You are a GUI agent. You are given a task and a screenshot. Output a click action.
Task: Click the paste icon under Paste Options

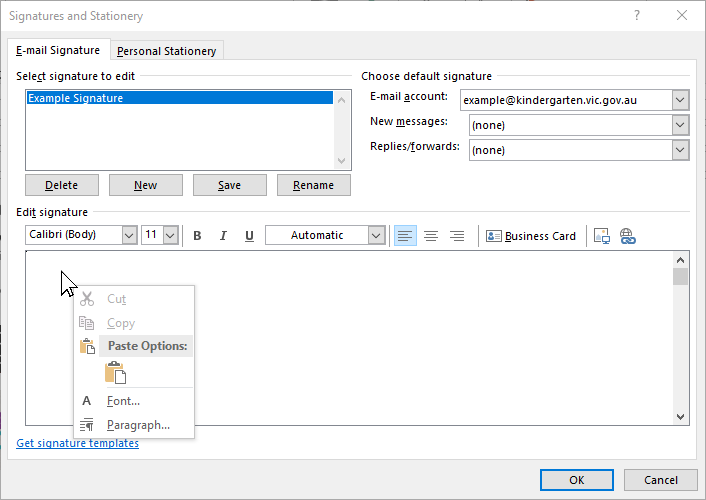click(x=115, y=372)
